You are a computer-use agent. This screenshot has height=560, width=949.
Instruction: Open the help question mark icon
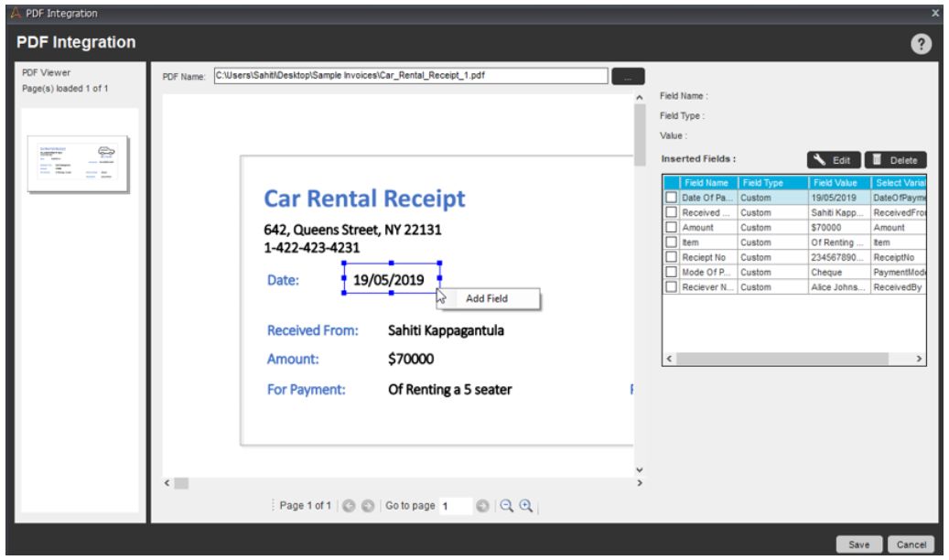coord(921,43)
